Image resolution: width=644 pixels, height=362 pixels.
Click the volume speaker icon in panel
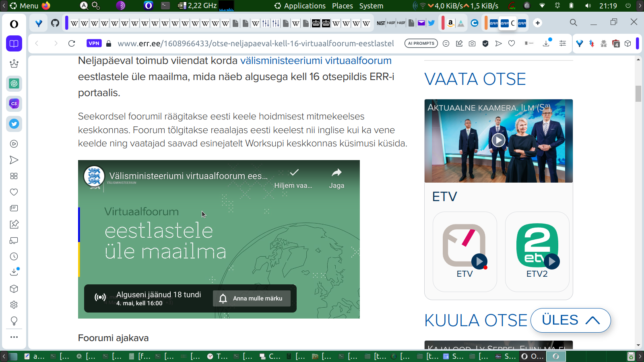pos(588,6)
